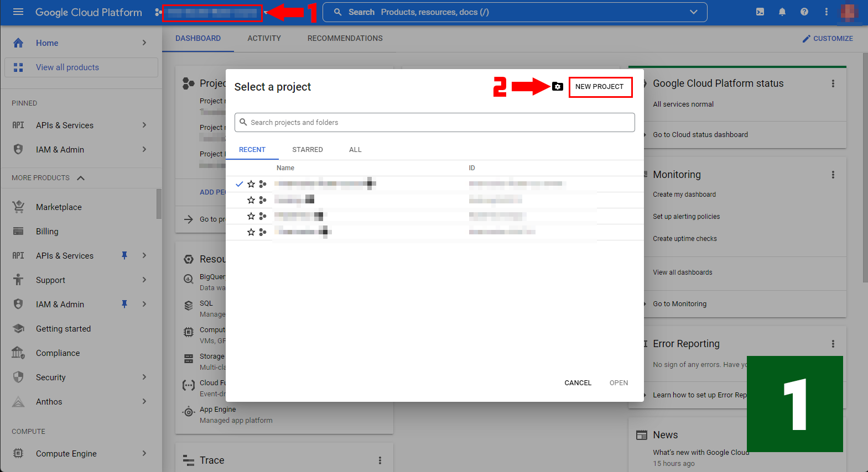Image resolution: width=868 pixels, height=472 pixels.
Task: Expand the Anthos submenu chevron
Action: (x=144, y=401)
